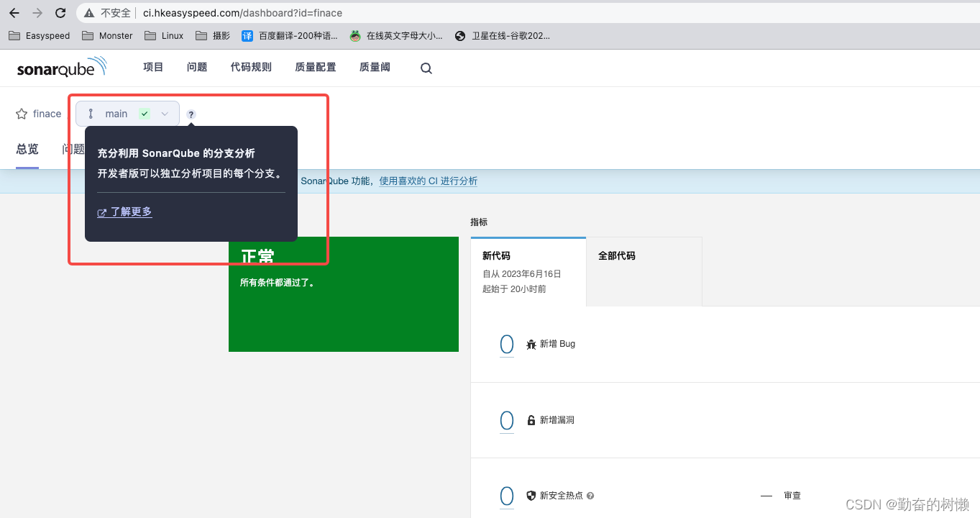Click the 审查 label
Image resolution: width=980 pixels, height=518 pixels.
792,496
